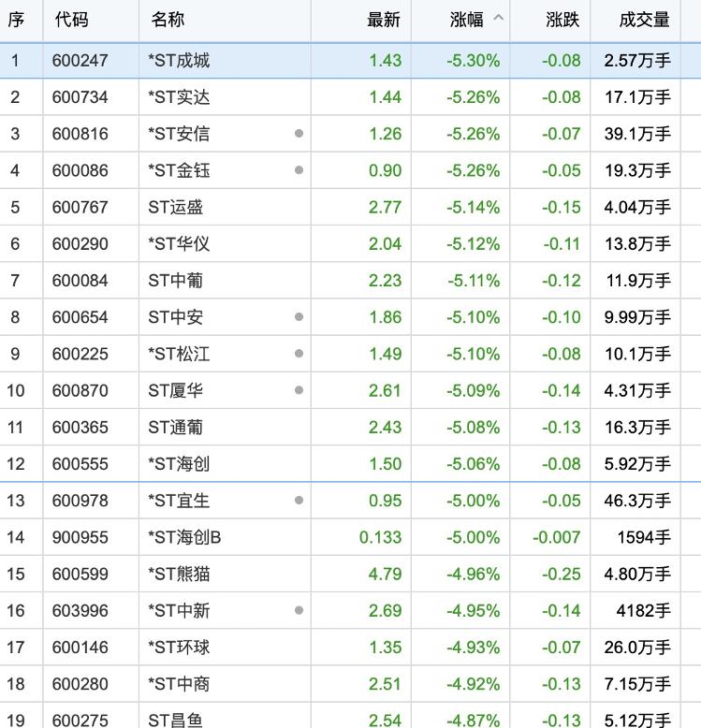The width and height of the screenshot is (701, 728).
Task: Click the 涨跌 column header
Action: point(562,20)
